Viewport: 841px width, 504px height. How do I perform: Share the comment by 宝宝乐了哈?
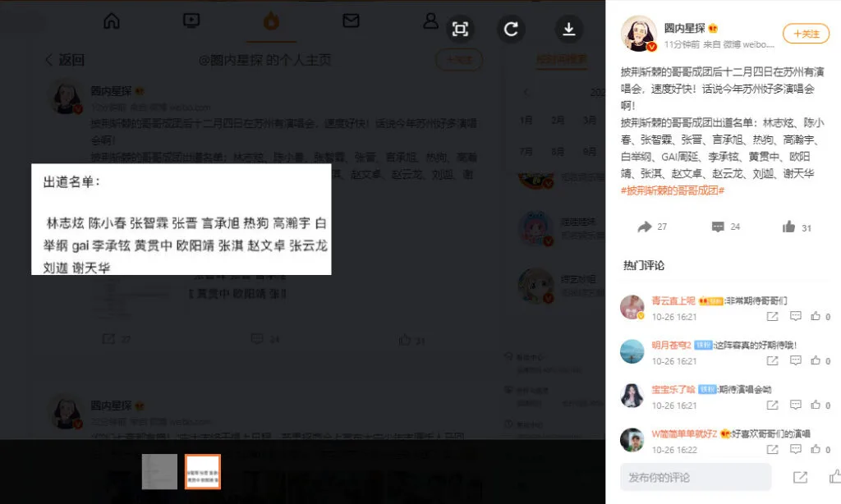[772, 405]
